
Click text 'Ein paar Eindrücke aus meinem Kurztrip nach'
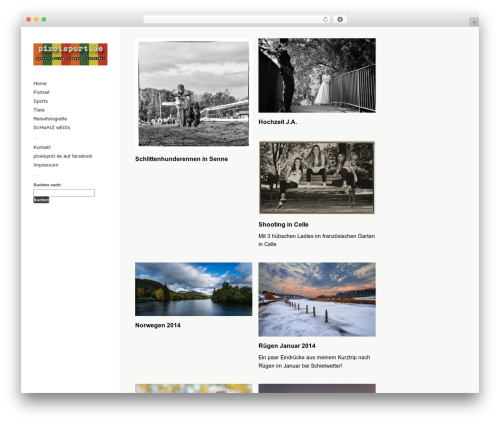point(314,357)
